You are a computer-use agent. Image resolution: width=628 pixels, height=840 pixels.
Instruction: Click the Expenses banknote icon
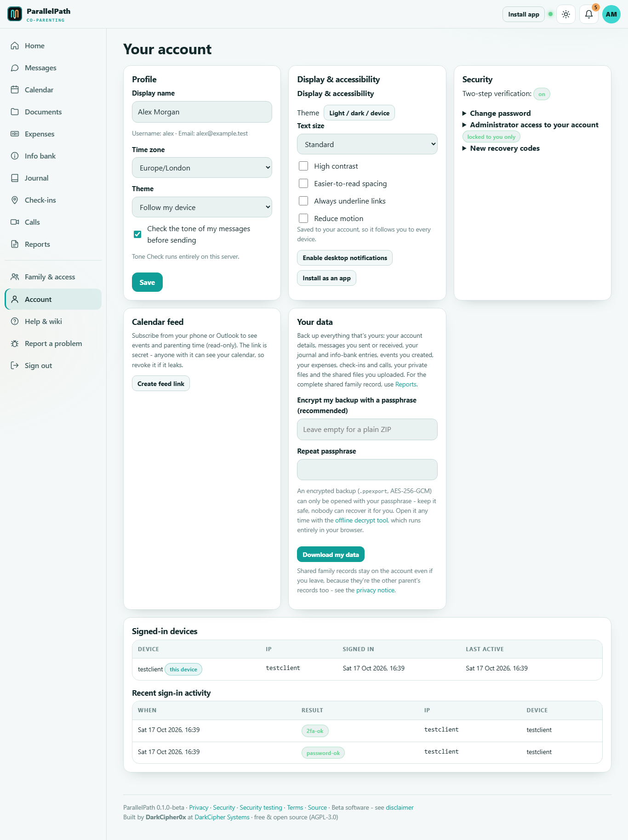point(15,134)
